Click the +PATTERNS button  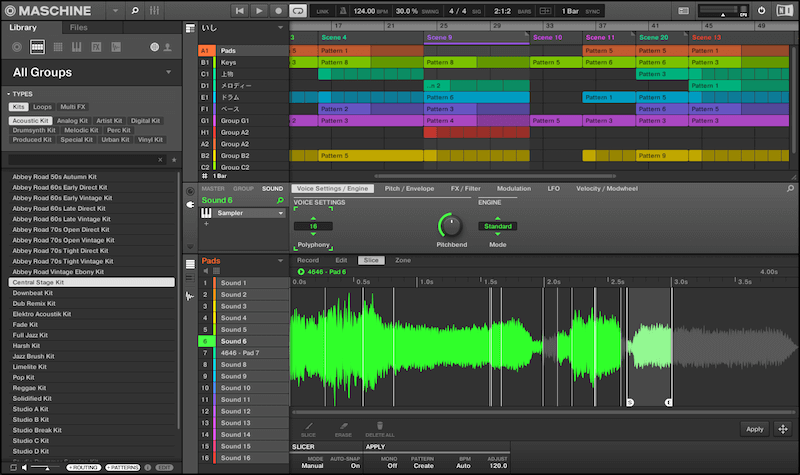click(122, 467)
